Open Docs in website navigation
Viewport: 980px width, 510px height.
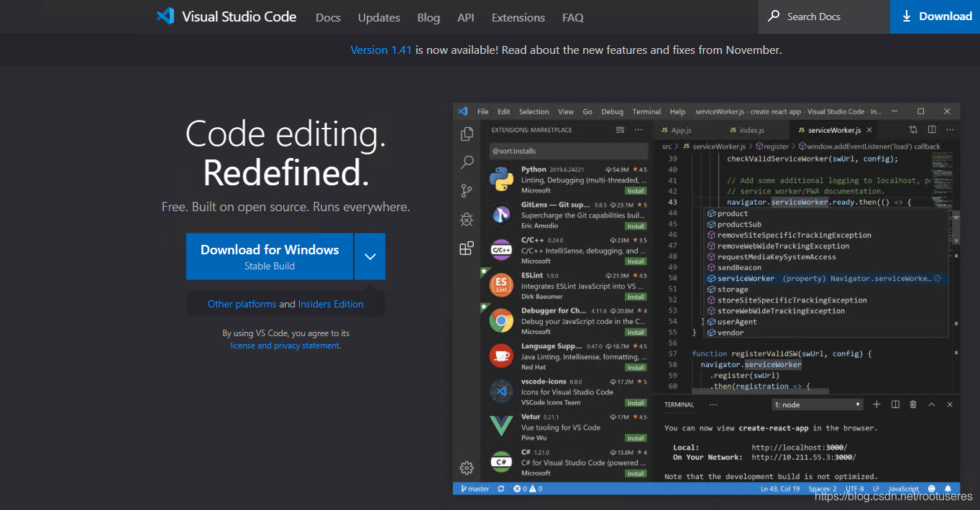click(328, 17)
